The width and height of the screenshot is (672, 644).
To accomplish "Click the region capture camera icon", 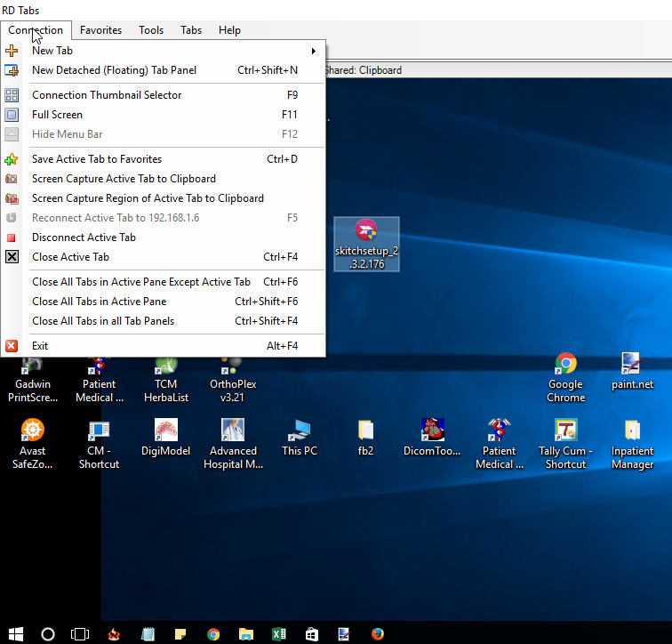I will [12, 198].
